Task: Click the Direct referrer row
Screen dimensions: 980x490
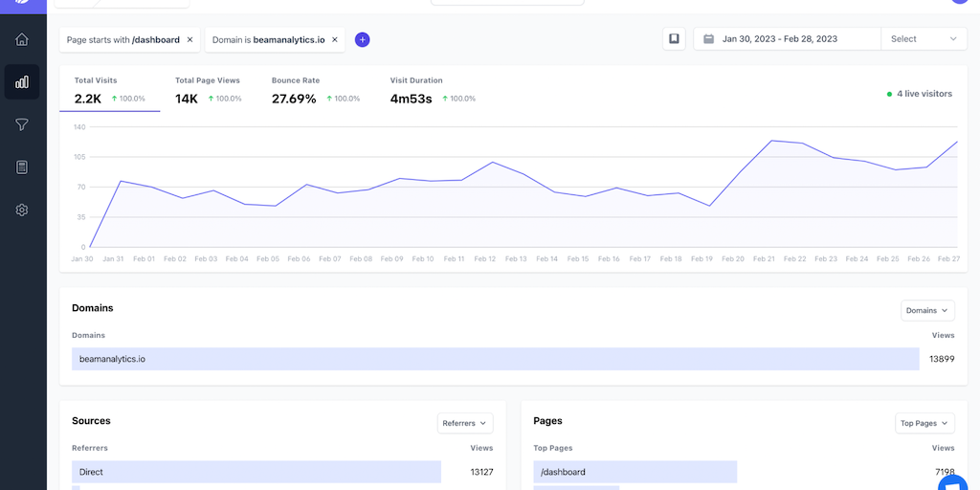Action: [x=256, y=472]
